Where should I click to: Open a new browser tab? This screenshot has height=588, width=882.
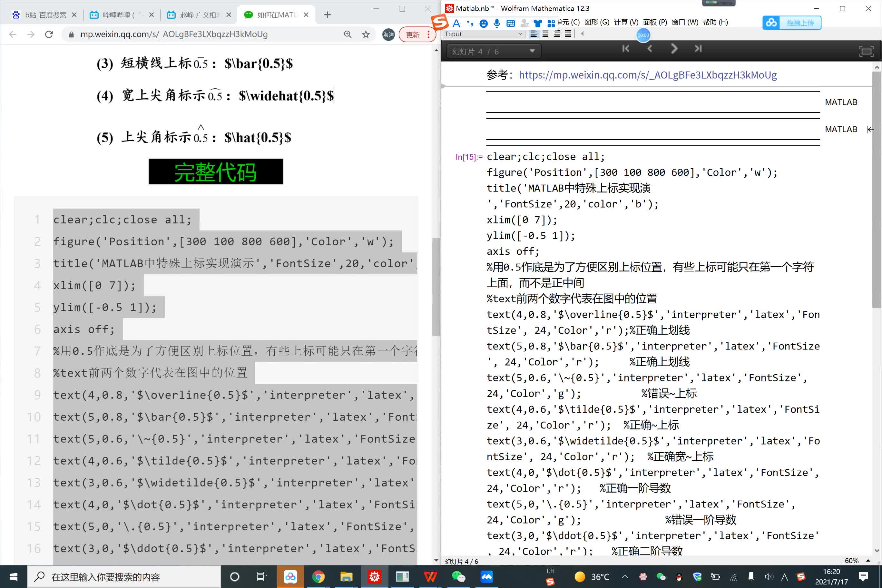pos(328,15)
